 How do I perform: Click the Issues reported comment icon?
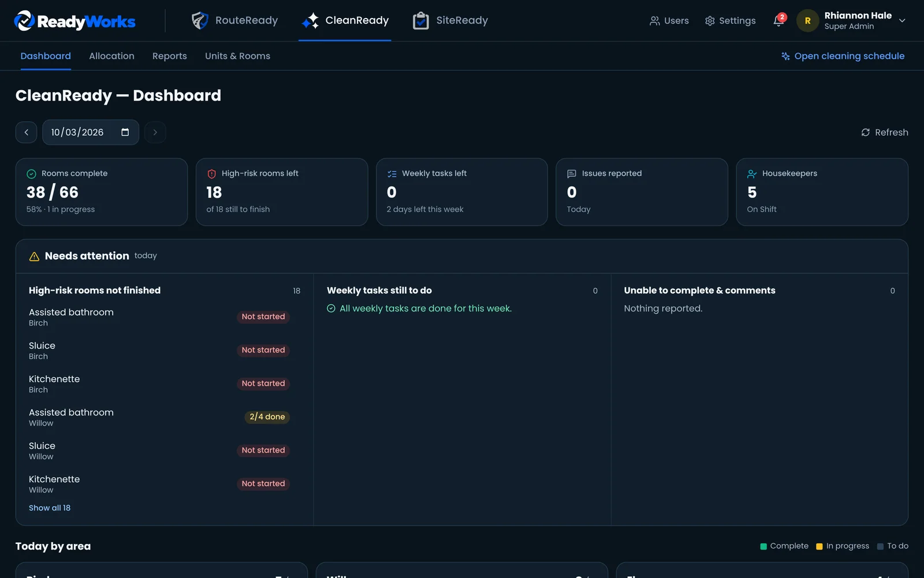click(572, 174)
